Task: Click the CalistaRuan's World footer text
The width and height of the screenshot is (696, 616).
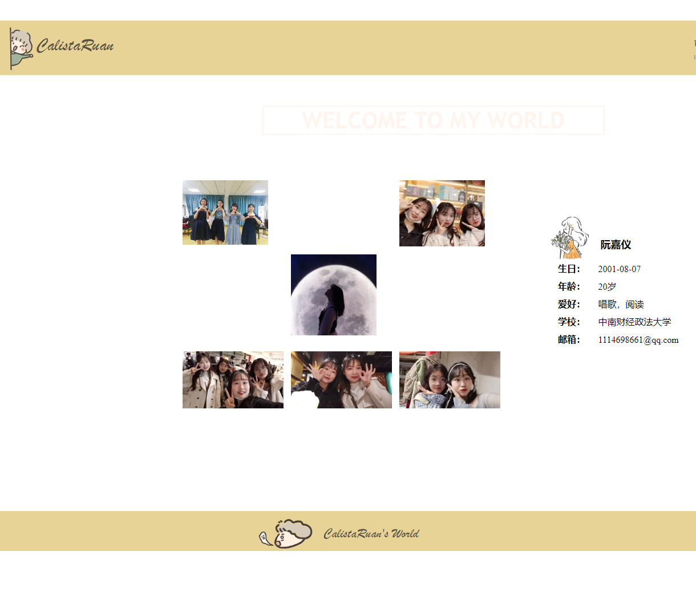Action: [371, 534]
